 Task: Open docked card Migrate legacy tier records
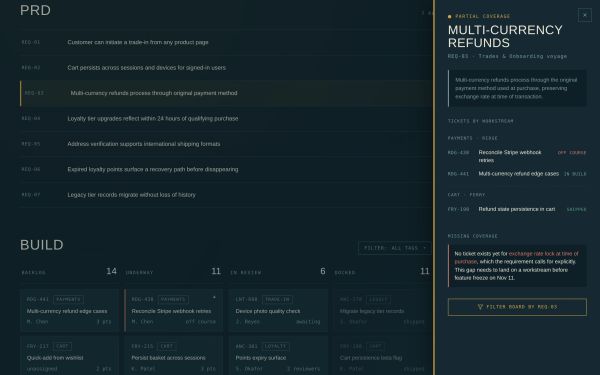[382, 310]
